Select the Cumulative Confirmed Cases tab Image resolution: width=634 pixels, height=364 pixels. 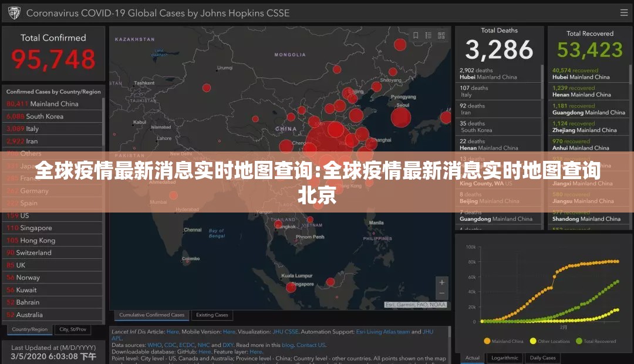pos(151,315)
